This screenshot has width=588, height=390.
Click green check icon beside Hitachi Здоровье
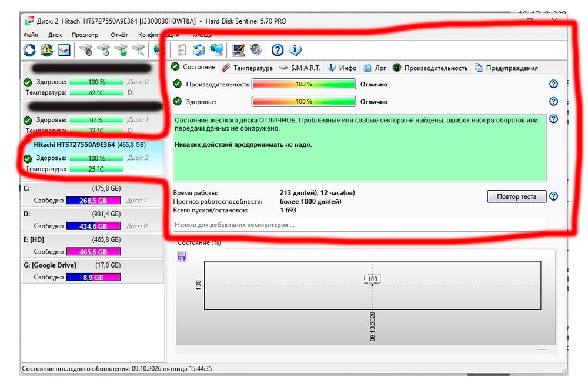pos(28,158)
